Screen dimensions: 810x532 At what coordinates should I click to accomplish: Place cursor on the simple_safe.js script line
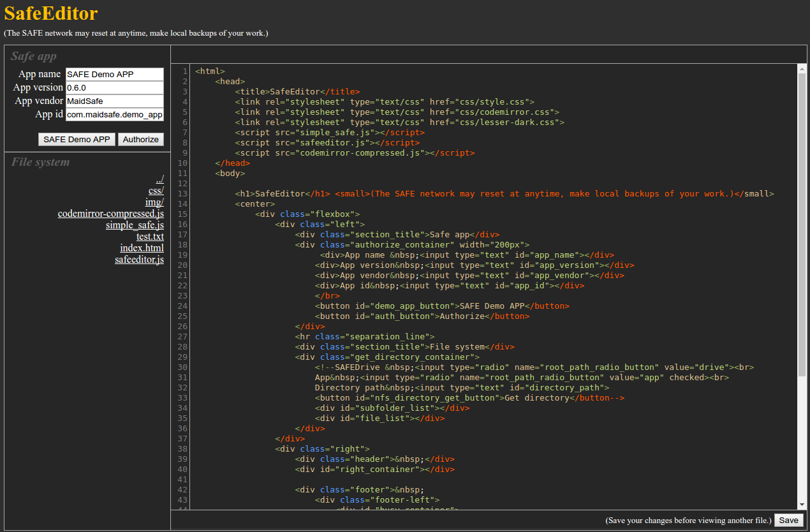(x=330, y=133)
